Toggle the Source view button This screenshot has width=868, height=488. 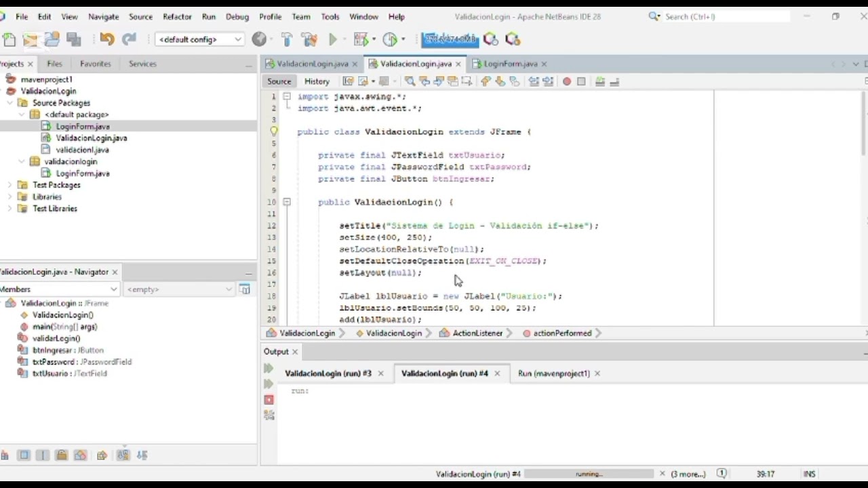click(x=279, y=81)
